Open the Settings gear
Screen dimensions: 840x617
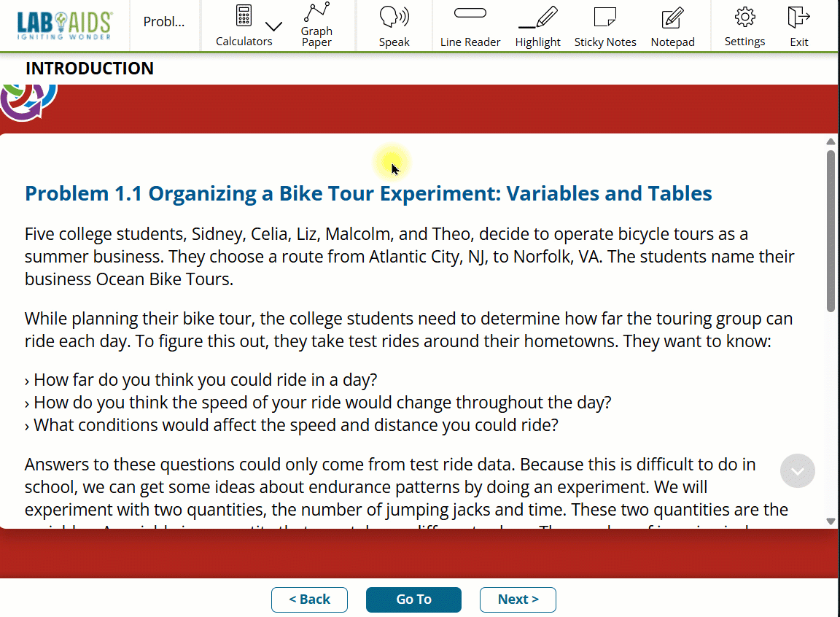(744, 26)
